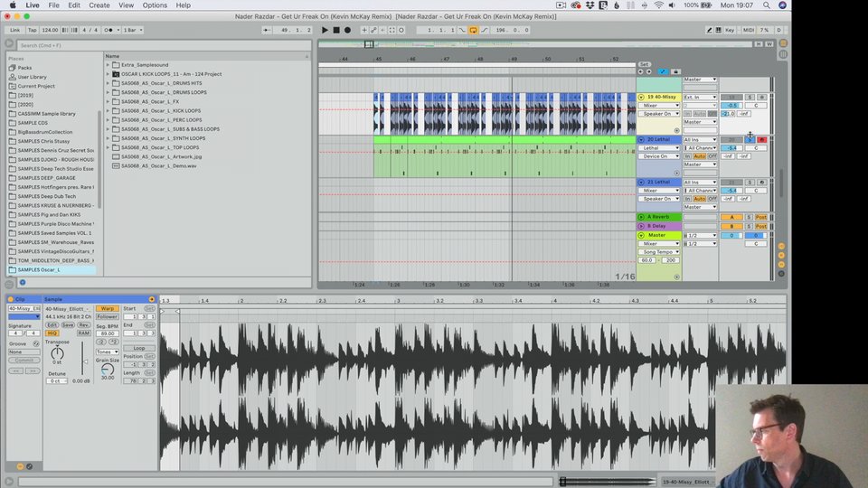868x488 pixels.
Task: Solo track 19 40-Missy
Action: coord(750,97)
